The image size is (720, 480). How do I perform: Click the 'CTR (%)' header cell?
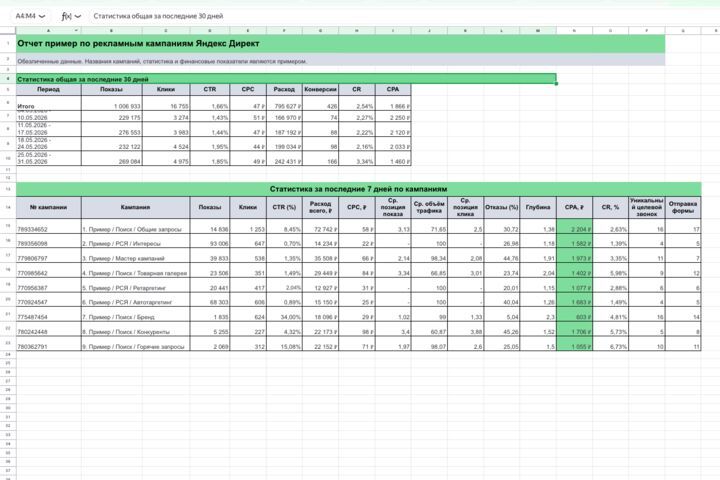pyautogui.click(x=284, y=207)
